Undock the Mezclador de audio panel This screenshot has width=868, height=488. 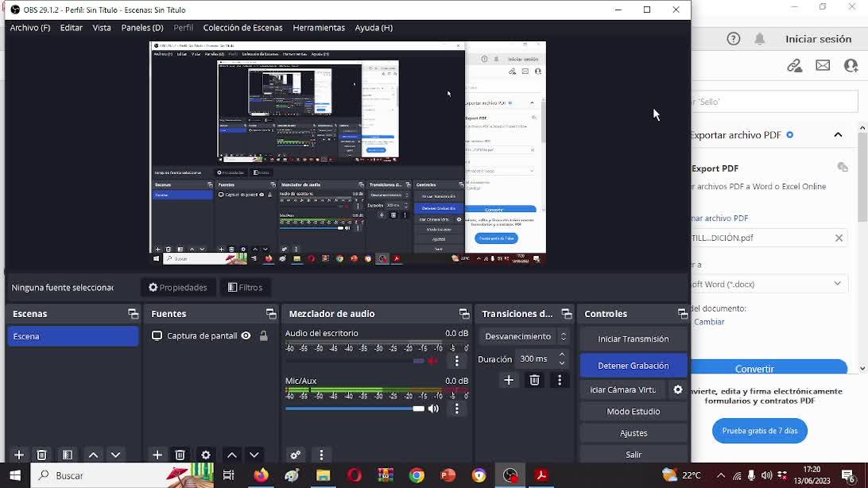tap(464, 314)
